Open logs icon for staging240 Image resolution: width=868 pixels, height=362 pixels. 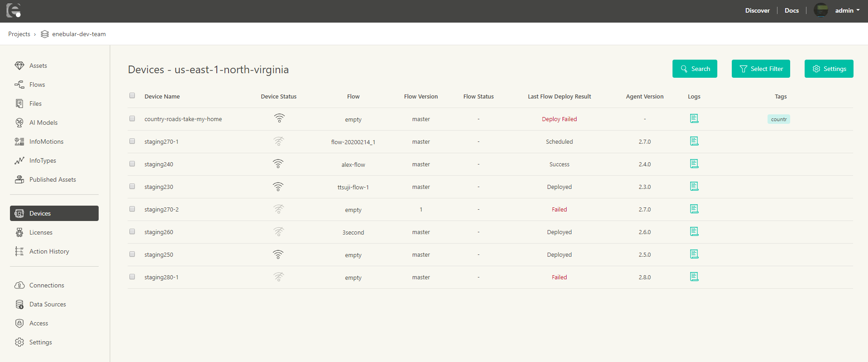tap(694, 164)
